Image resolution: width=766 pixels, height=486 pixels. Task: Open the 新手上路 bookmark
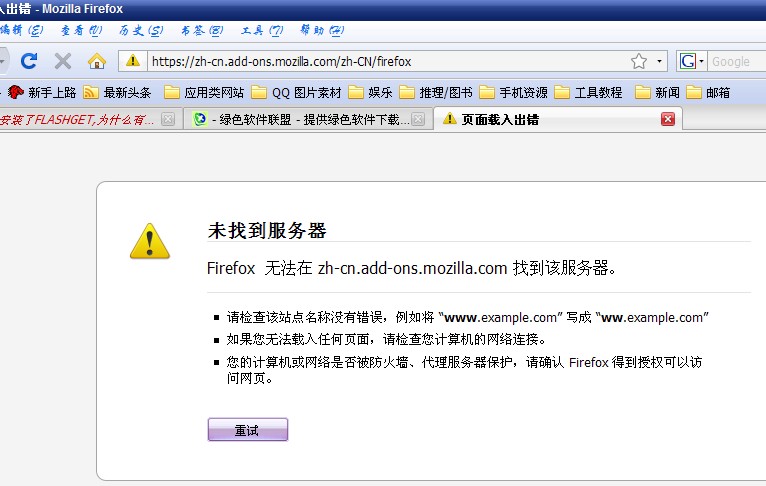(x=42, y=92)
